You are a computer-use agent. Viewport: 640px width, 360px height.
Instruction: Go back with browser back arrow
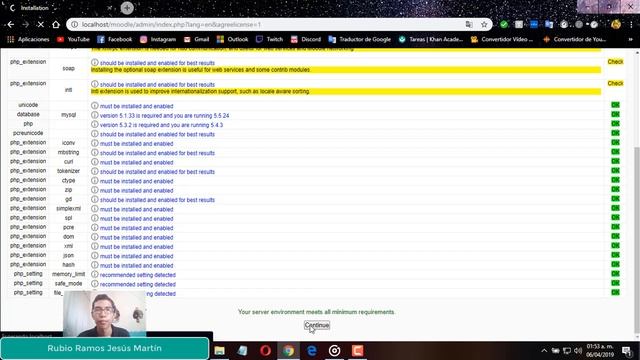[x=11, y=24]
